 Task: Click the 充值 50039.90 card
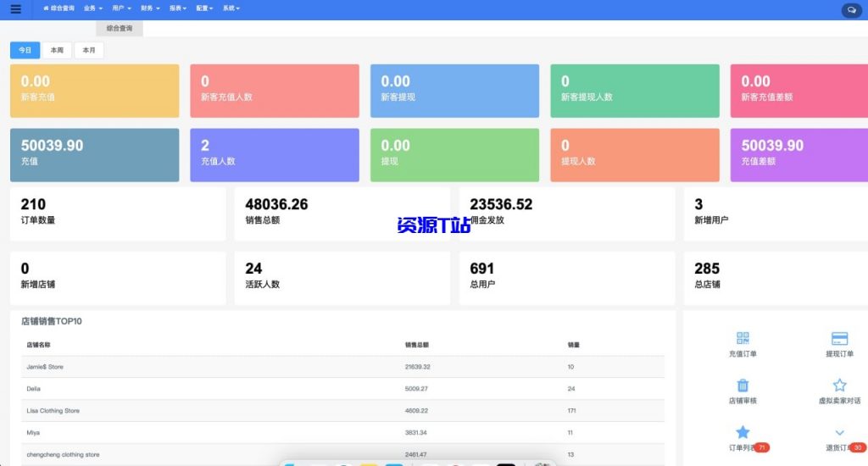pos(95,155)
